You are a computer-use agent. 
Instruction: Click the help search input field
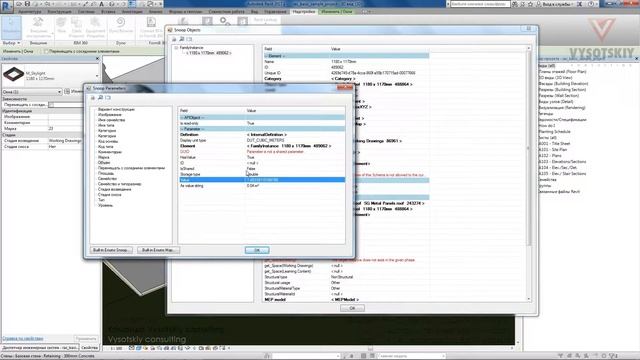click(480, 4)
